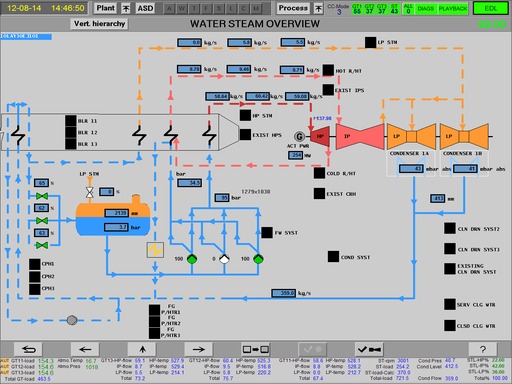Click the green EDL button
Screen dimensions: 512x384
click(x=491, y=8)
